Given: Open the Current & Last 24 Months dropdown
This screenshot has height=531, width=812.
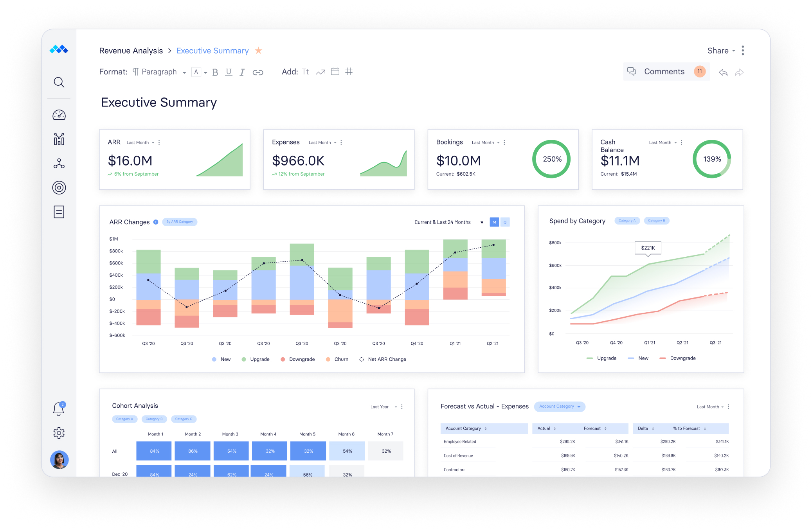Looking at the screenshot, I should 449,222.
